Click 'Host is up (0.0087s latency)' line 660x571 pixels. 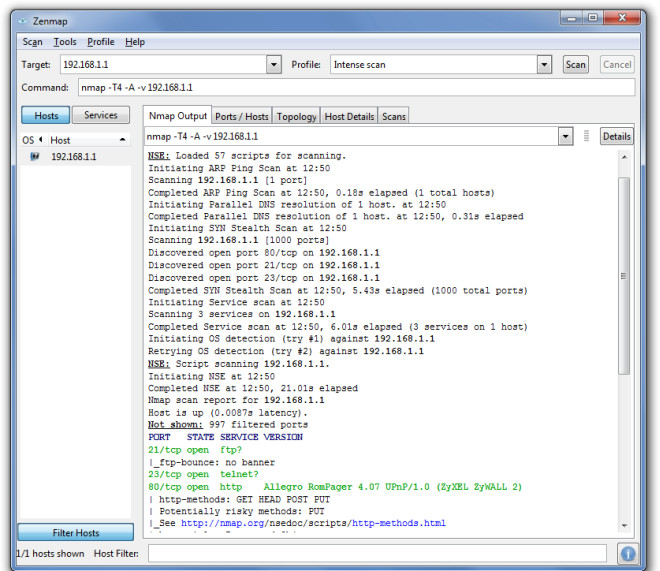coord(228,413)
